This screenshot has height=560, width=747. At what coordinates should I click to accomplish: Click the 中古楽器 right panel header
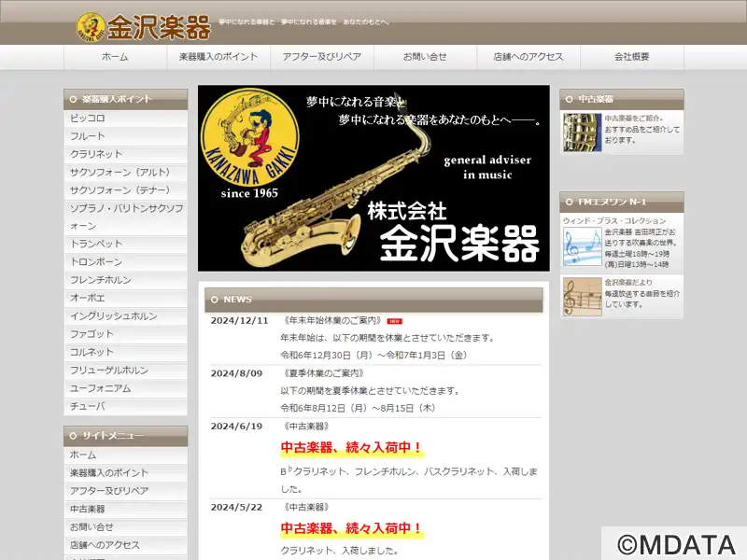click(x=622, y=99)
